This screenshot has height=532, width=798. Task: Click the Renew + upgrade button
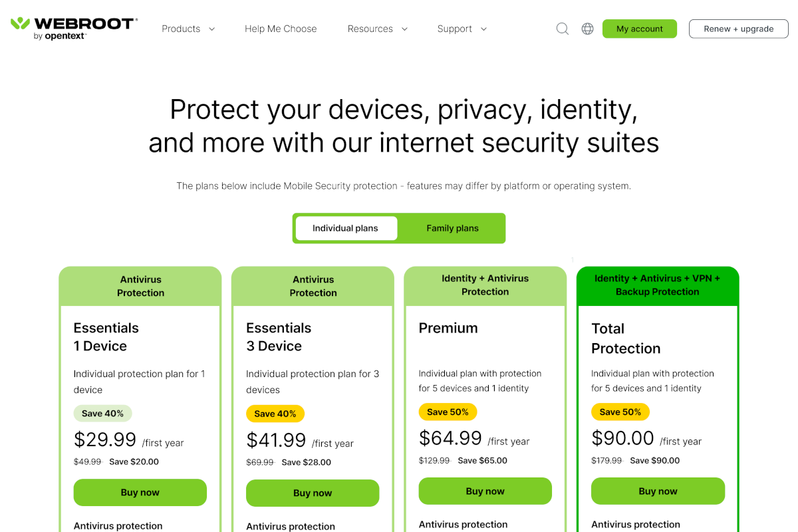click(738, 29)
